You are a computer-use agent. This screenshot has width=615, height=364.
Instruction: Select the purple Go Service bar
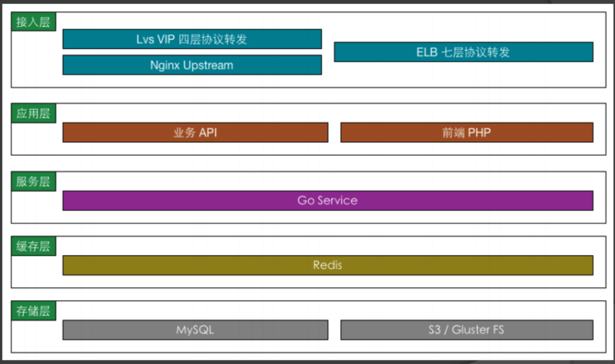click(x=328, y=200)
